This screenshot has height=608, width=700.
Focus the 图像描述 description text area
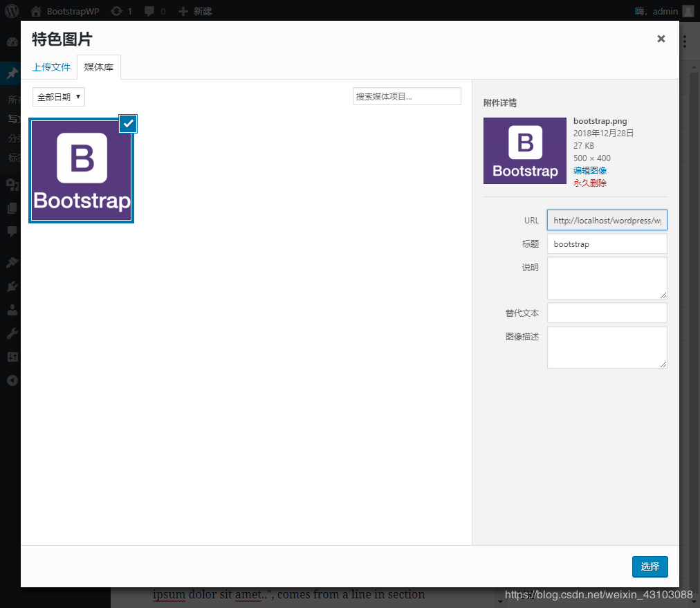tap(607, 347)
